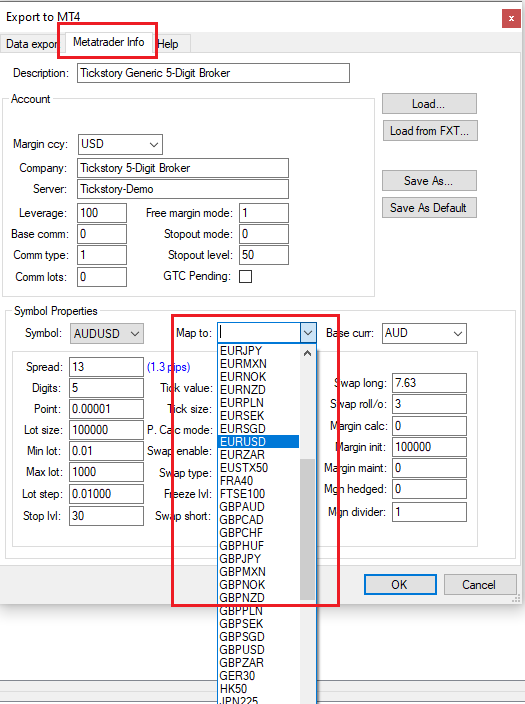Viewport: 525px width, 704px height.
Task: Collapse the Map to dropdown arrow
Action: point(308,333)
